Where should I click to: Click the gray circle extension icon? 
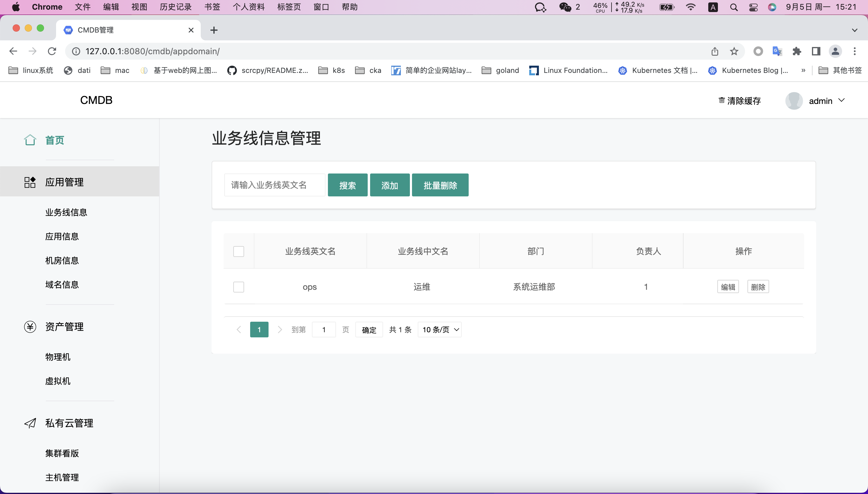758,51
